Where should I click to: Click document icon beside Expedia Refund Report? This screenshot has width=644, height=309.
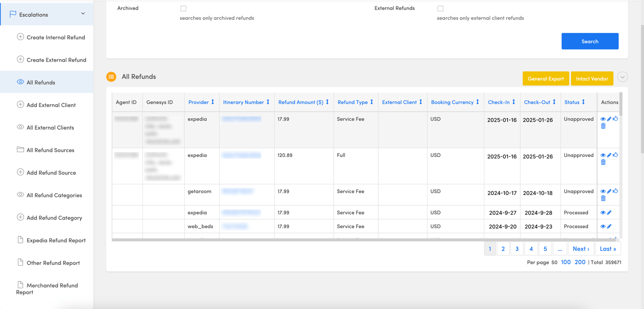[20, 240]
